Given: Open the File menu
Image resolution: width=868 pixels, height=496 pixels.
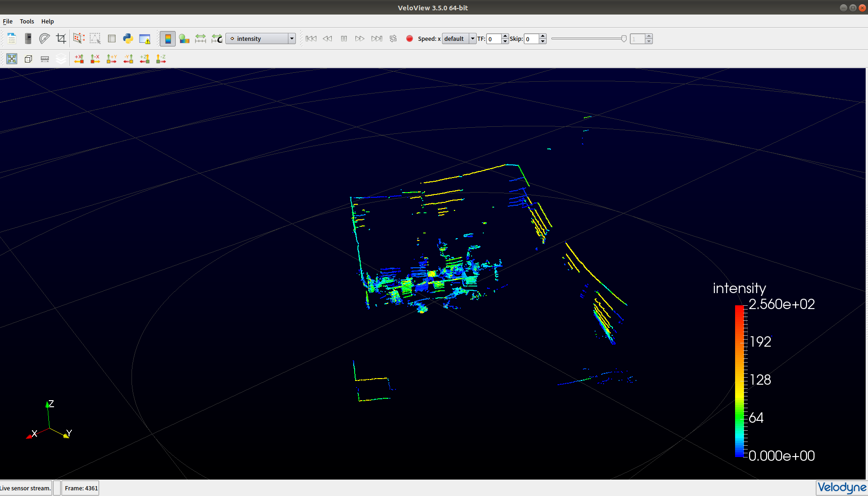Looking at the screenshot, I should pyautogui.click(x=8, y=21).
